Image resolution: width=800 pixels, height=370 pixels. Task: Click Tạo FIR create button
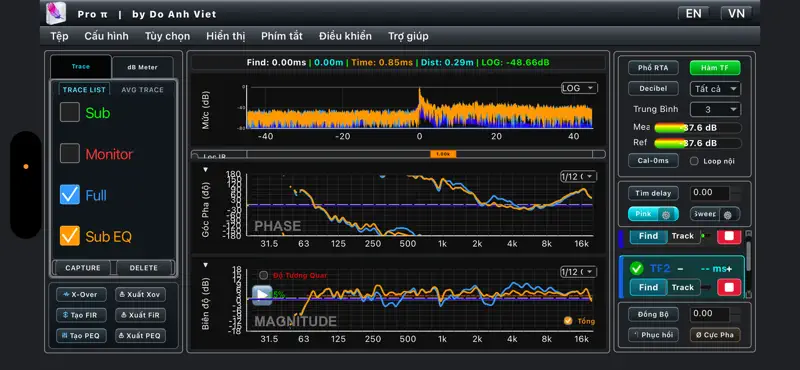point(81,315)
